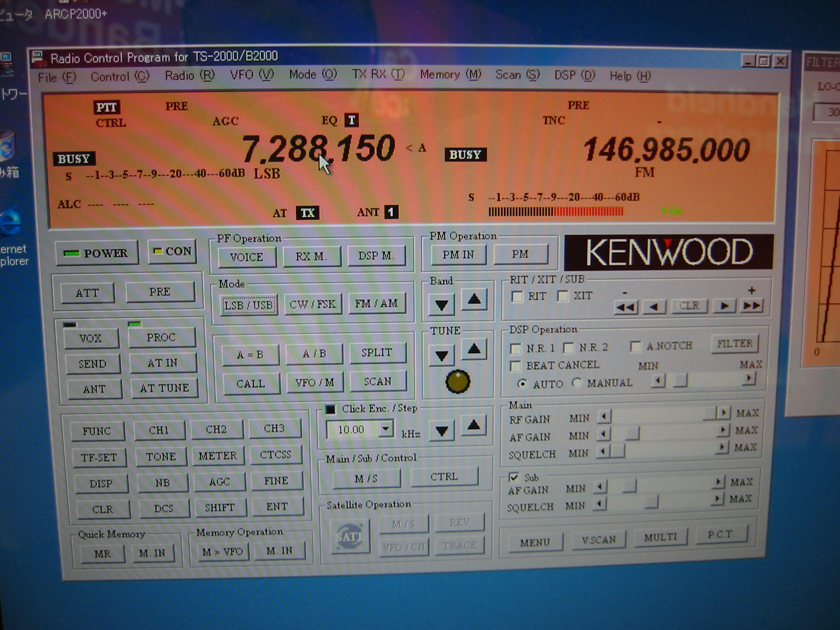Check the N.R. 2 noise reduction box
Screen dimensions: 840x630
pyautogui.click(x=568, y=348)
